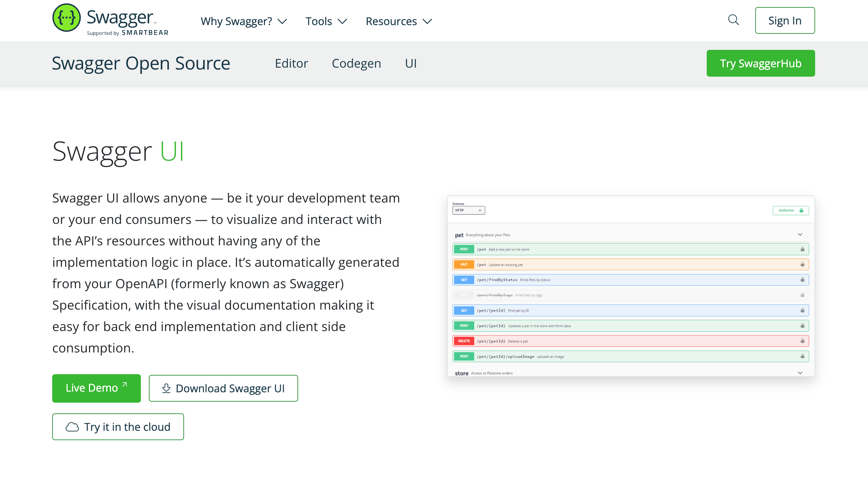Screen dimensions: 868x484
Task: Click the deprecated /pet/findByTags path
Action: (x=494, y=295)
